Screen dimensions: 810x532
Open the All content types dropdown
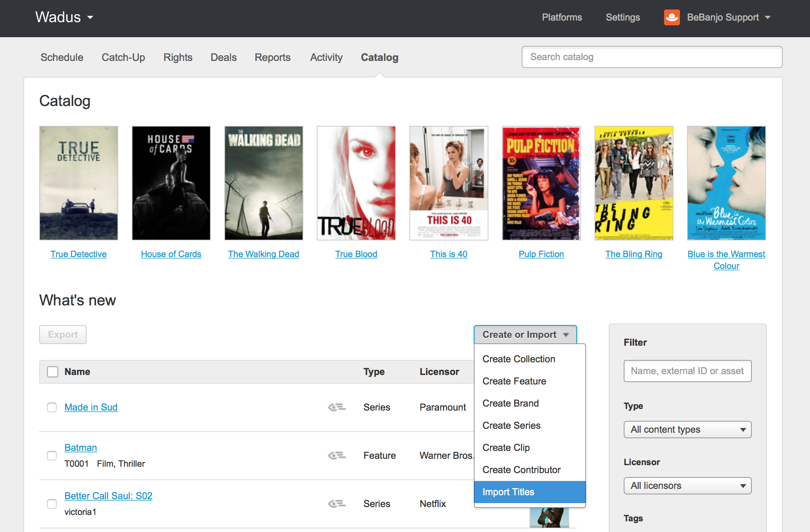[687, 430]
